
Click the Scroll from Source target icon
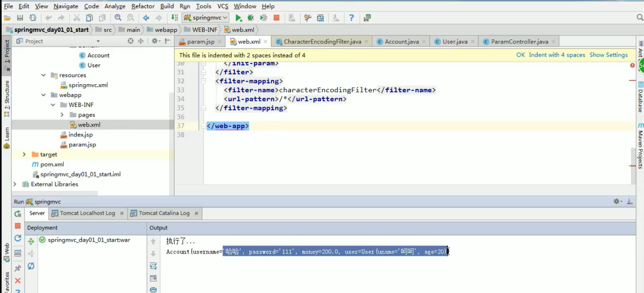pyautogui.click(x=130, y=41)
